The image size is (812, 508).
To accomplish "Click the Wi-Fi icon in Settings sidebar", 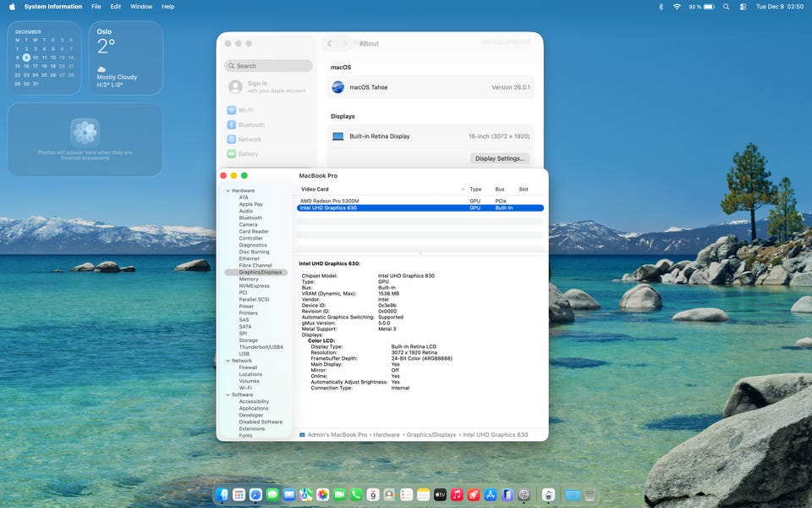I will [x=232, y=110].
